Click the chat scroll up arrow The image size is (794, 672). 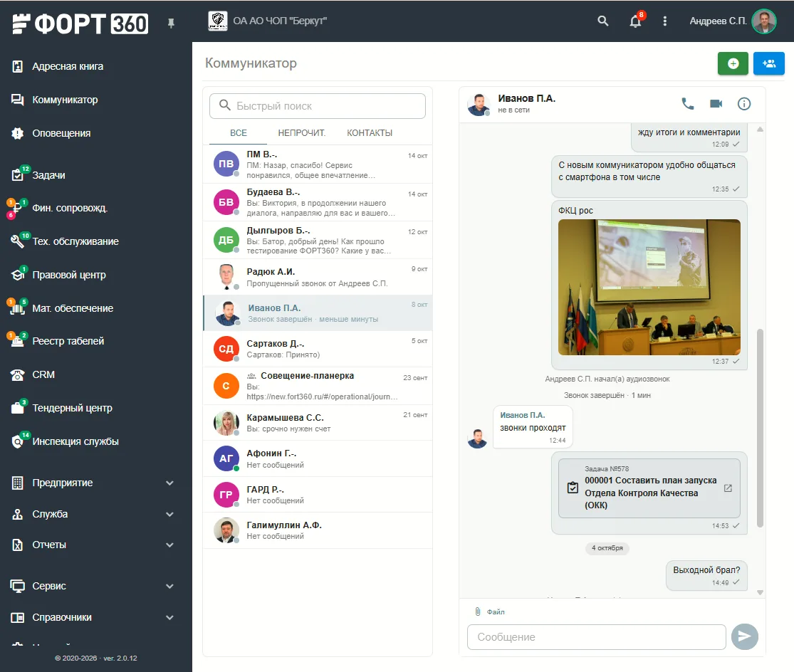pos(760,130)
